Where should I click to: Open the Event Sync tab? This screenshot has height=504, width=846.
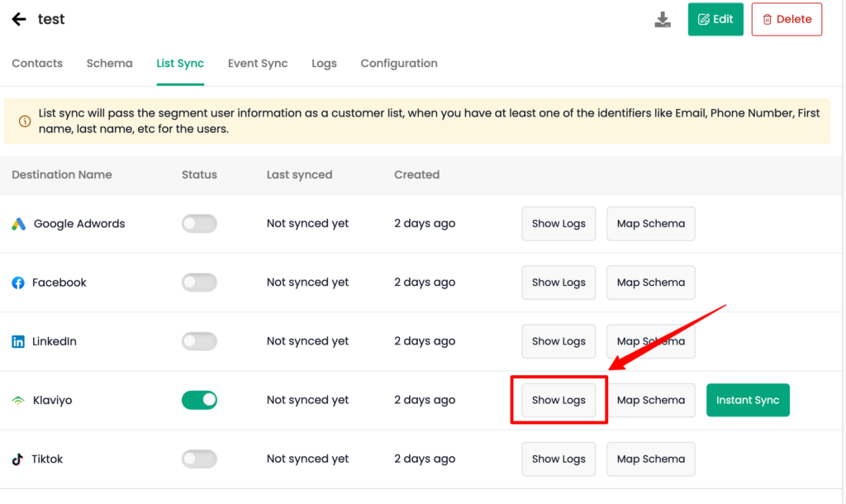(x=258, y=63)
